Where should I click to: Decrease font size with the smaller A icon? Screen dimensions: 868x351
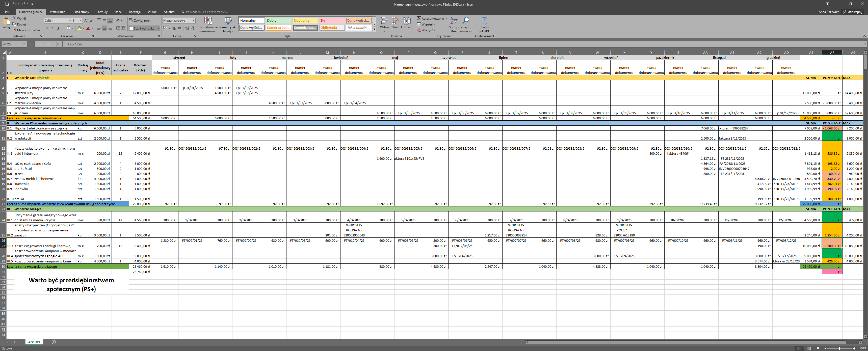coord(91,20)
